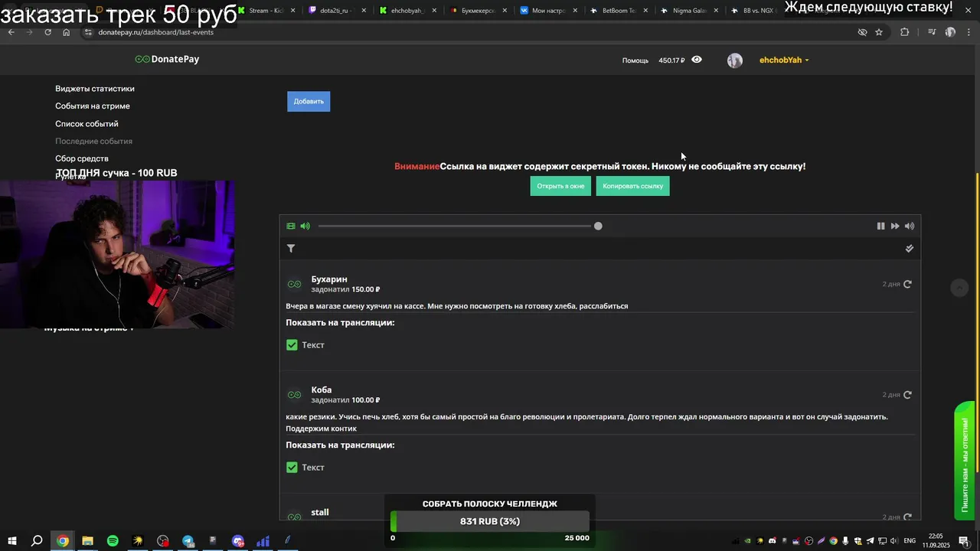Select Последние события menu item
Image resolution: width=980 pixels, height=551 pixels.
[93, 142]
